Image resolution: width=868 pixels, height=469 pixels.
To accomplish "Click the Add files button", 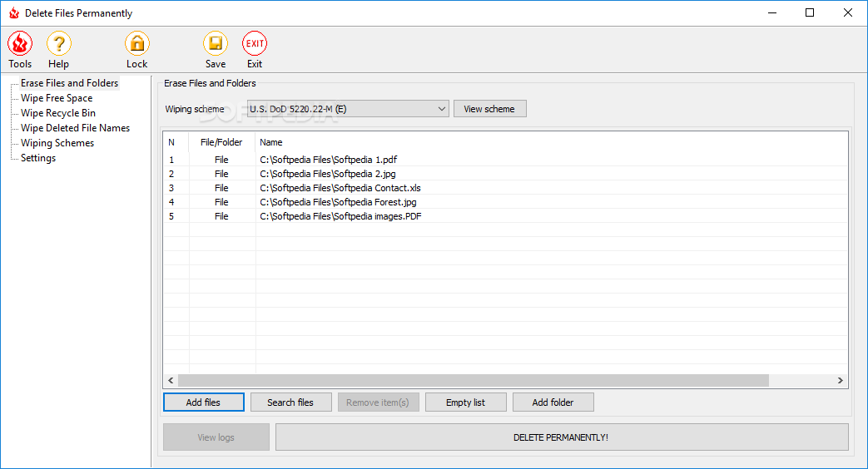I will click(x=204, y=402).
